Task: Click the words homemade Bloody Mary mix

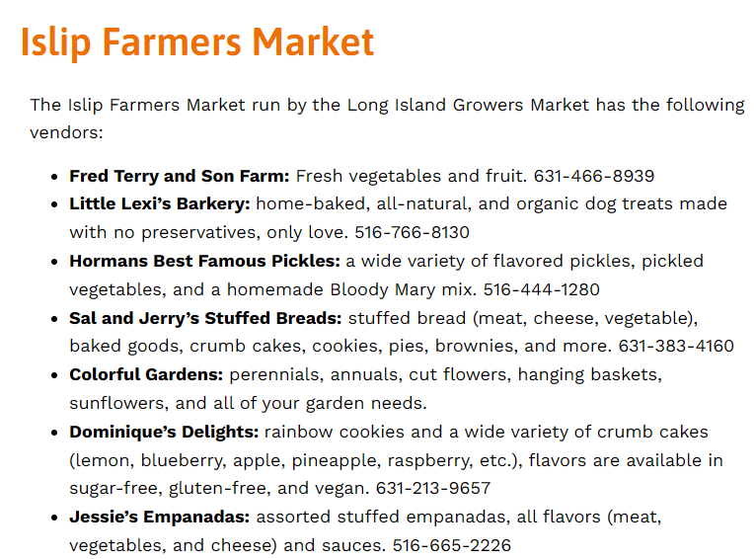Action: point(351,289)
